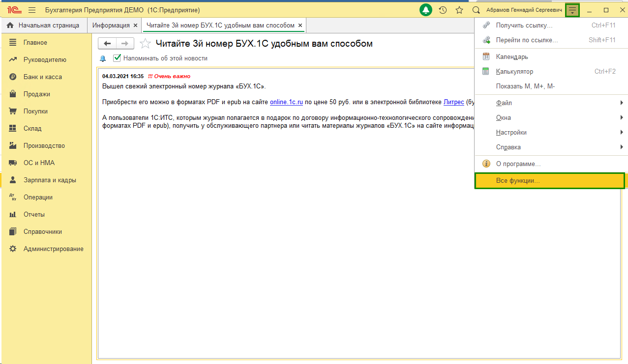Open the Зарплата и кадры section
Image resolution: width=628 pixels, height=364 pixels.
[x=46, y=180]
